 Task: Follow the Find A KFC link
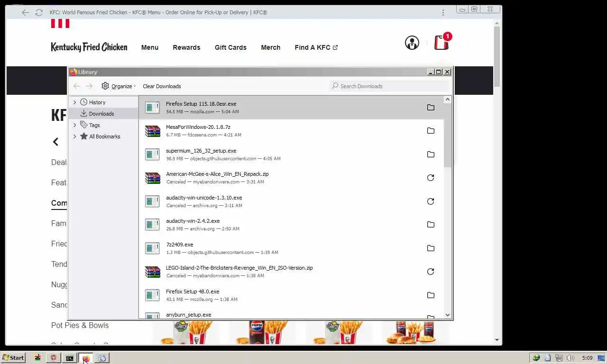(x=316, y=47)
